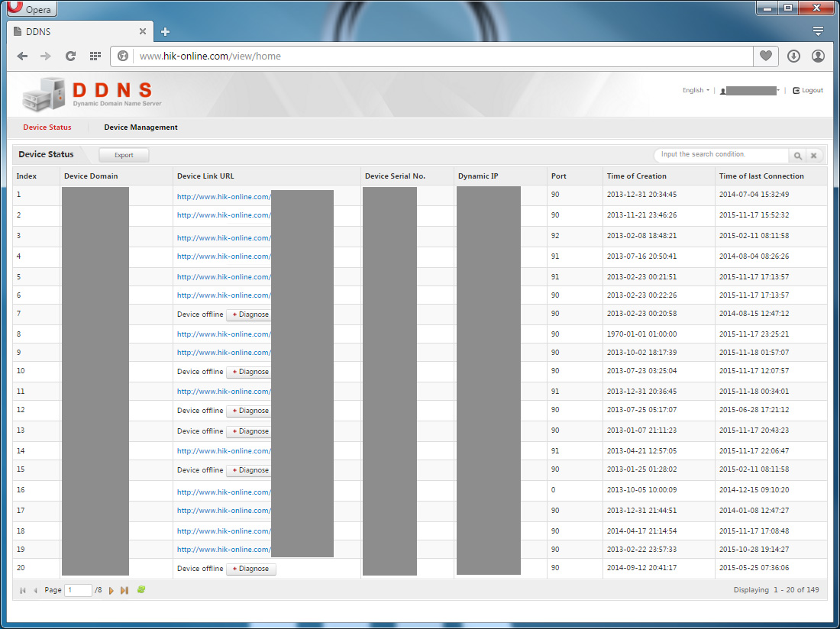The width and height of the screenshot is (840, 629).
Task: Go to the previous page arrow
Action: [35, 590]
